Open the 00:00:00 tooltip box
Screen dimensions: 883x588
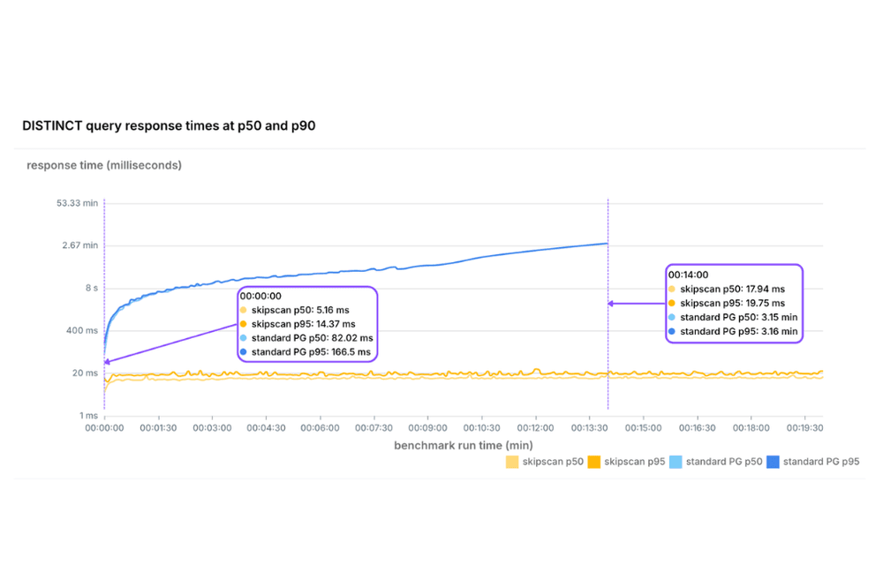tap(309, 322)
